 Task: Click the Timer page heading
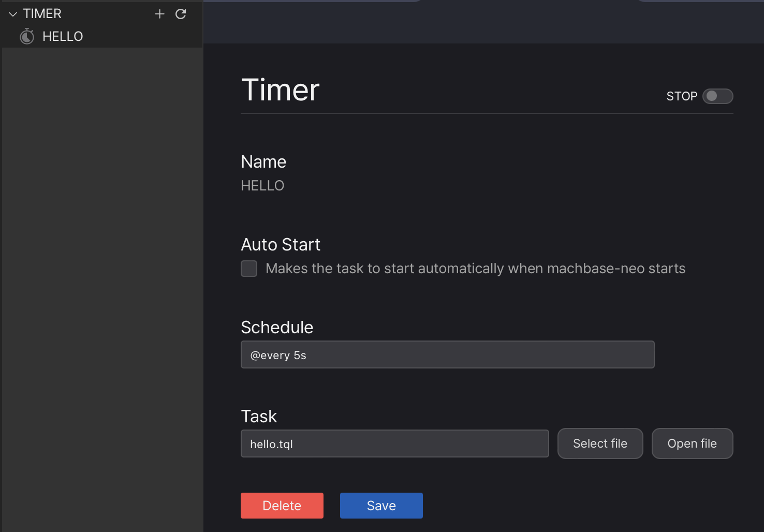[280, 90]
